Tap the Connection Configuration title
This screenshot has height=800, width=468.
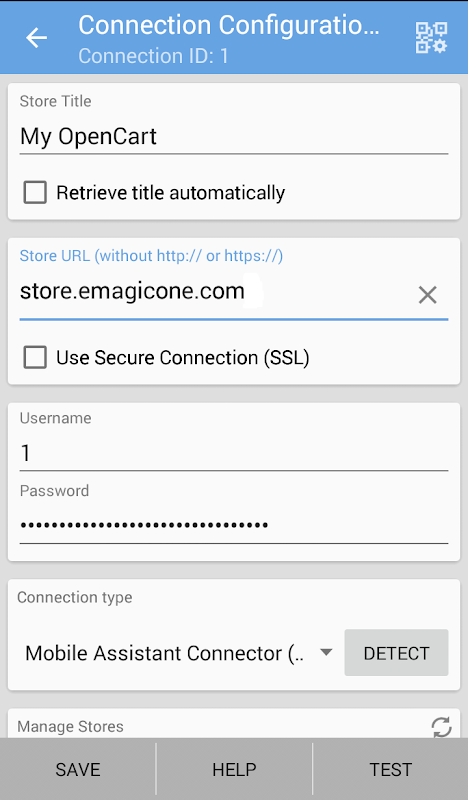[229, 25]
